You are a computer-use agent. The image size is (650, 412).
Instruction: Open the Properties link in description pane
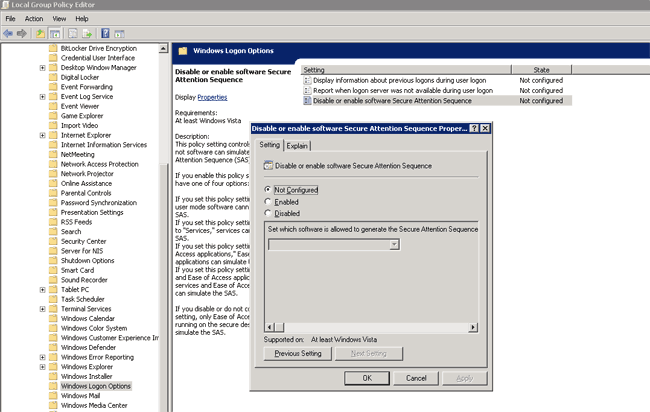[212, 97]
